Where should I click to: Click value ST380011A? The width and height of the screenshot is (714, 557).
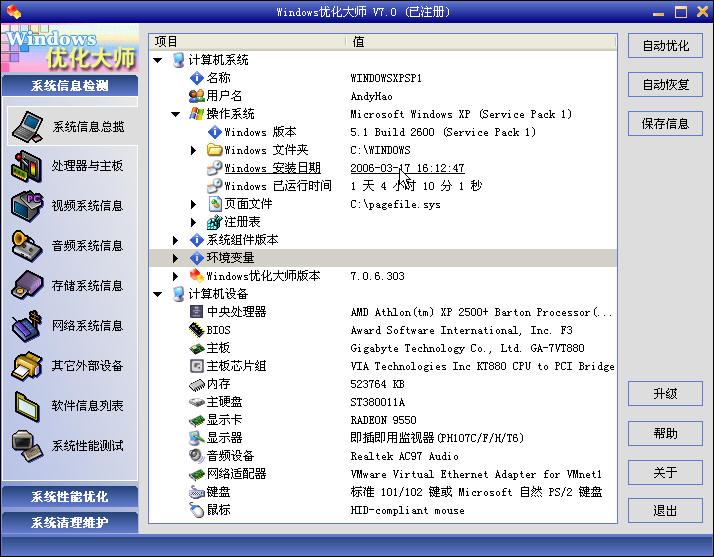(377, 402)
